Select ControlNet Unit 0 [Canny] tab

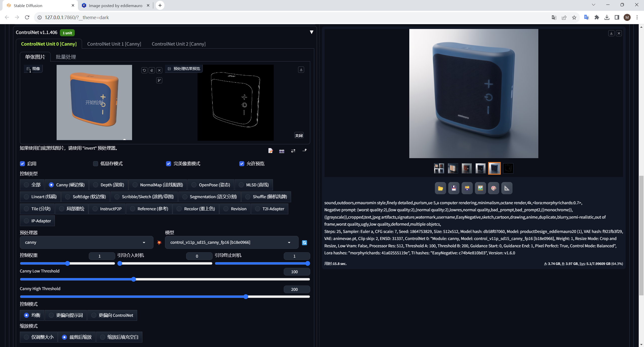(49, 44)
